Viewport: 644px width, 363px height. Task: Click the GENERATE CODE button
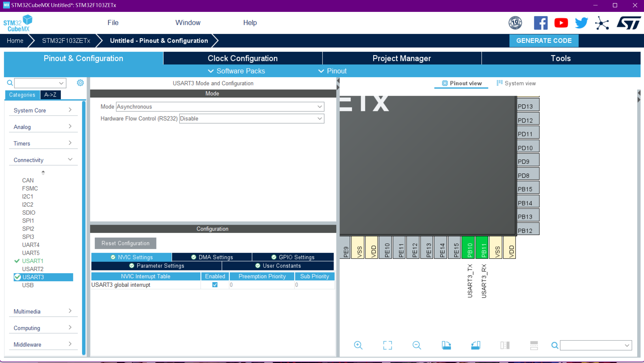pyautogui.click(x=544, y=40)
